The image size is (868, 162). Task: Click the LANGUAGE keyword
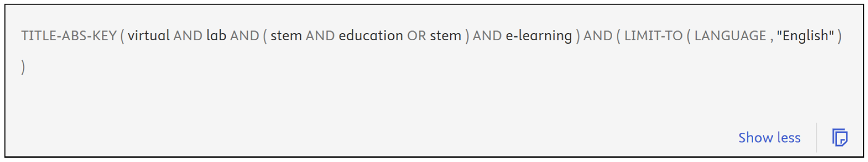730,36
